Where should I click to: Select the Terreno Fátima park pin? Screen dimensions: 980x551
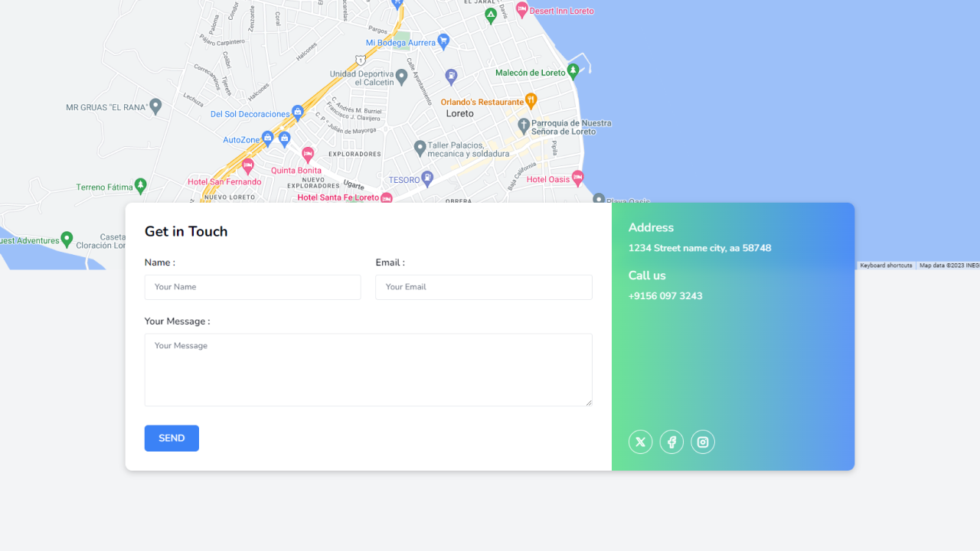tap(140, 185)
